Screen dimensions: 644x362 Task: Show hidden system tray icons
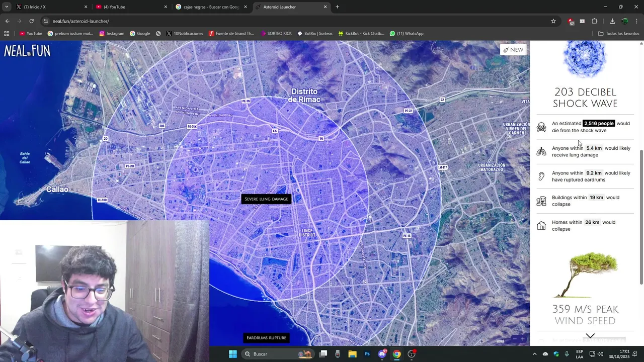coord(534,354)
